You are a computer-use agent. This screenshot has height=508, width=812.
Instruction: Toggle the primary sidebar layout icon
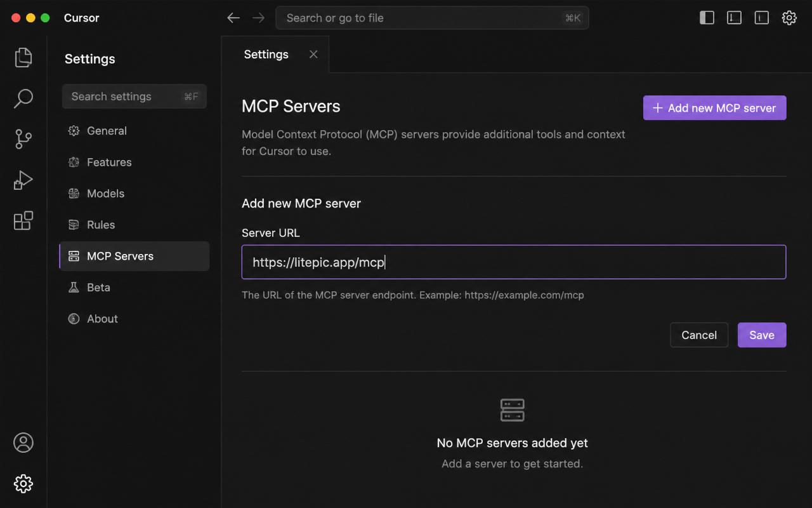pyautogui.click(x=707, y=18)
